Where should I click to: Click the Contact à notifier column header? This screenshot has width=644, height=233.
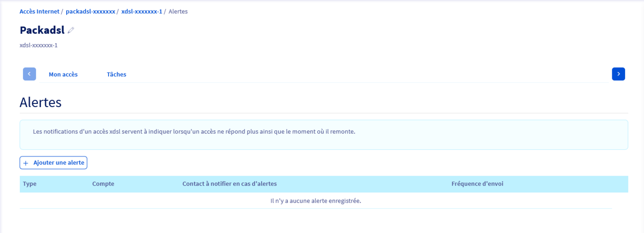[230, 184]
